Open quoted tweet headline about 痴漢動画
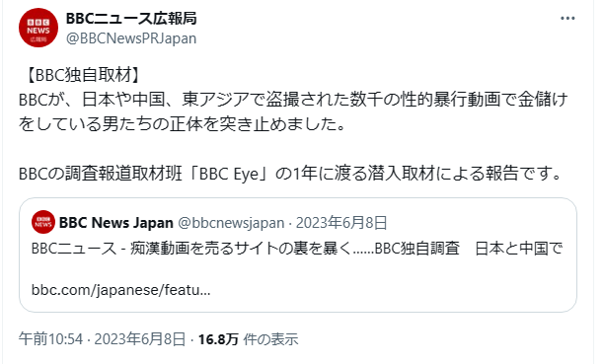 pyautogui.click(x=297, y=249)
